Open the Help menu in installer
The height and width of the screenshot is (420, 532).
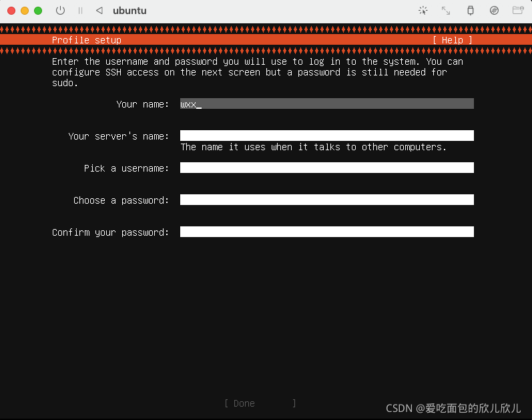(x=453, y=40)
